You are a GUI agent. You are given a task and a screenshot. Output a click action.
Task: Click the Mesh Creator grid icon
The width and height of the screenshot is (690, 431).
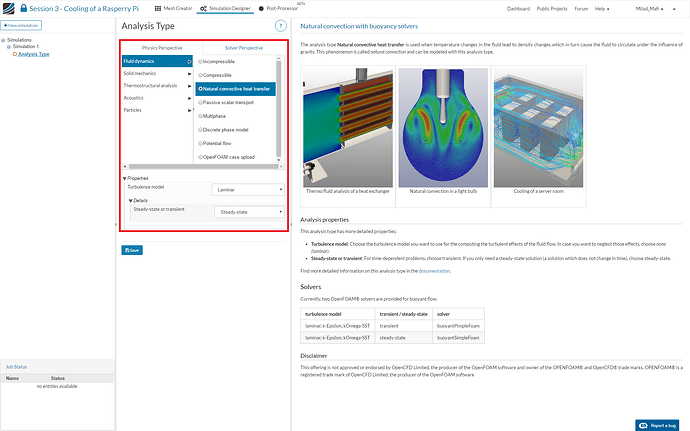tap(158, 8)
